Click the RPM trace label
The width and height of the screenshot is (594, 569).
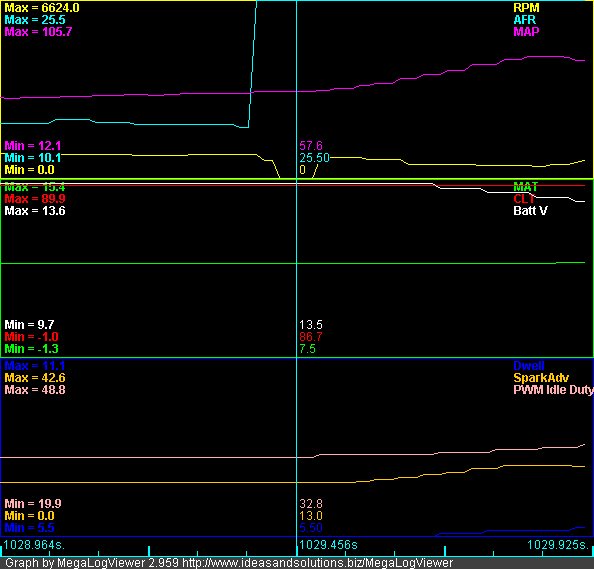click(x=526, y=8)
